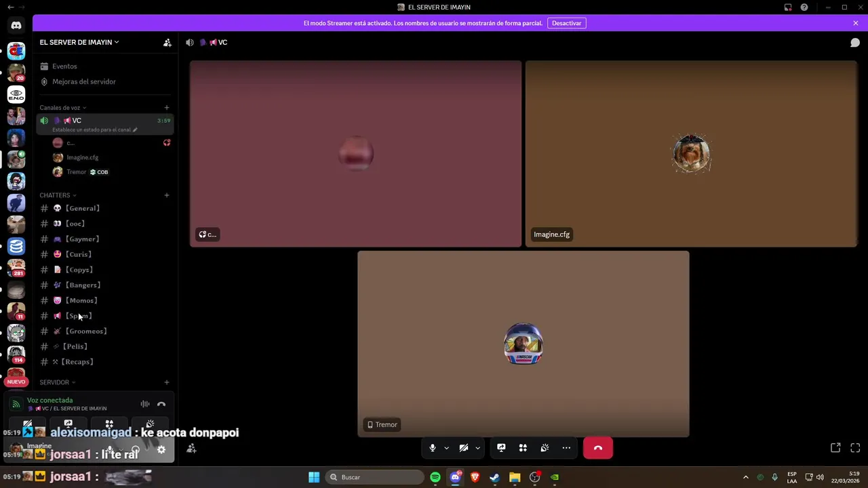Viewport: 868px width, 488px height.
Task: Open the E.N.O server icon
Action: tap(16, 94)
